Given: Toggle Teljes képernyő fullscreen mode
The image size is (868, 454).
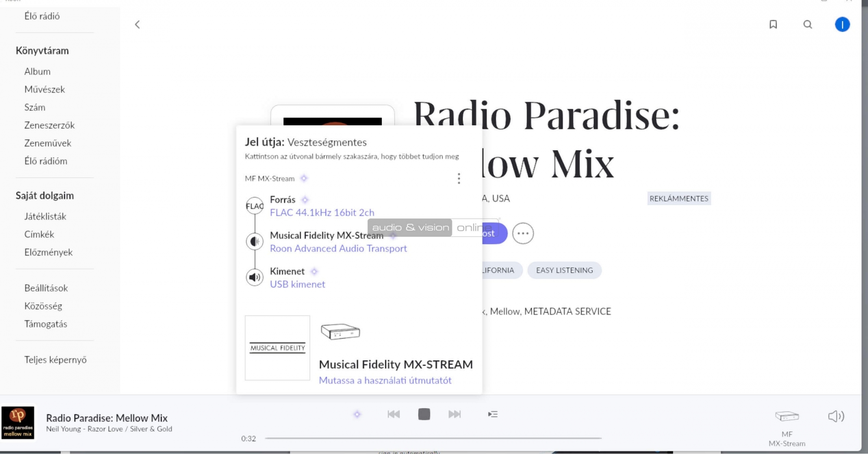Looking at the screenshot, I should [x=56, y=360].
